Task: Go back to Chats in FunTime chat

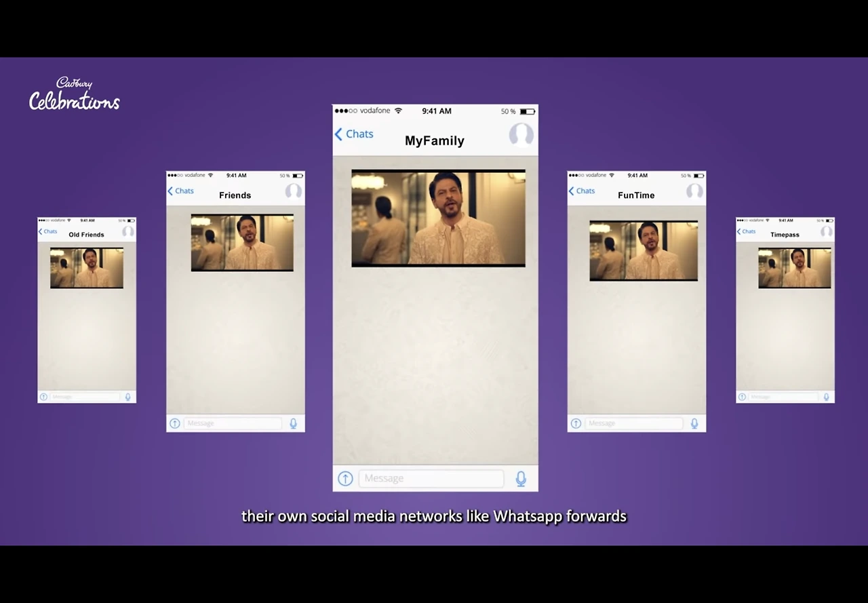Action: (x=582, y=191)
